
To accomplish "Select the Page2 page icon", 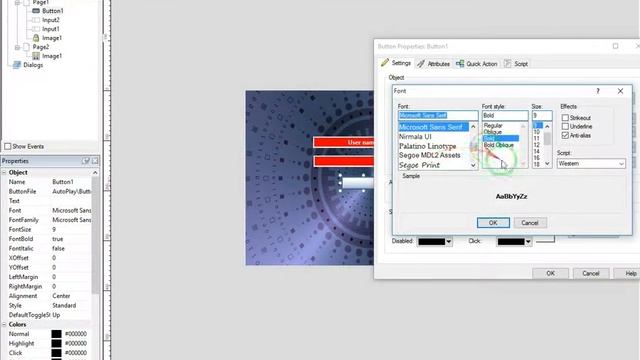I will coord(27,47).
